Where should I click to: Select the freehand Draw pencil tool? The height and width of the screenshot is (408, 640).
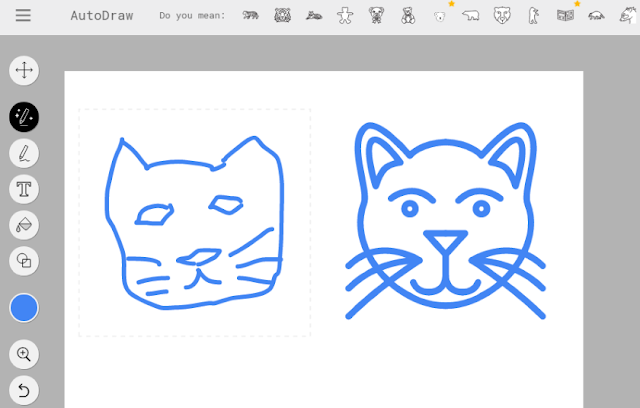24,153
